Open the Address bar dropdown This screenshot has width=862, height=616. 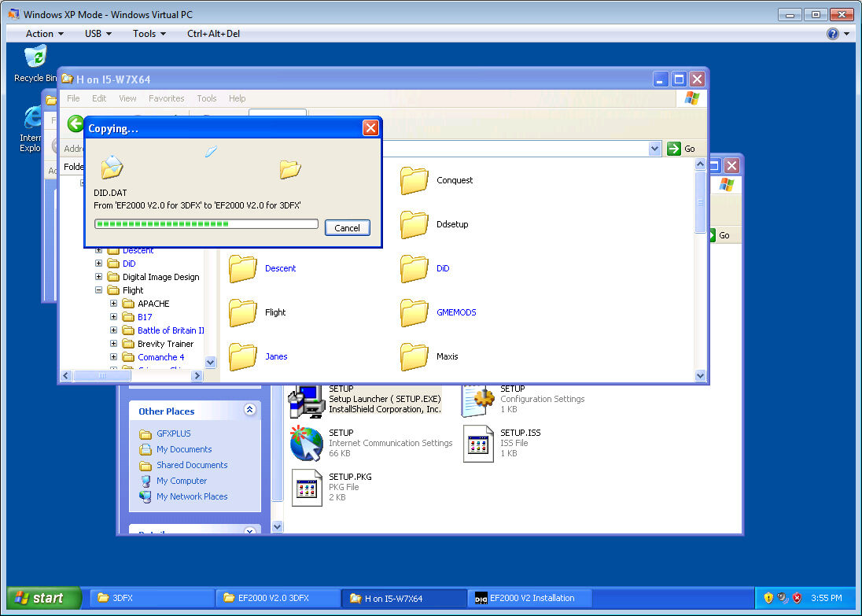[654, 149]
